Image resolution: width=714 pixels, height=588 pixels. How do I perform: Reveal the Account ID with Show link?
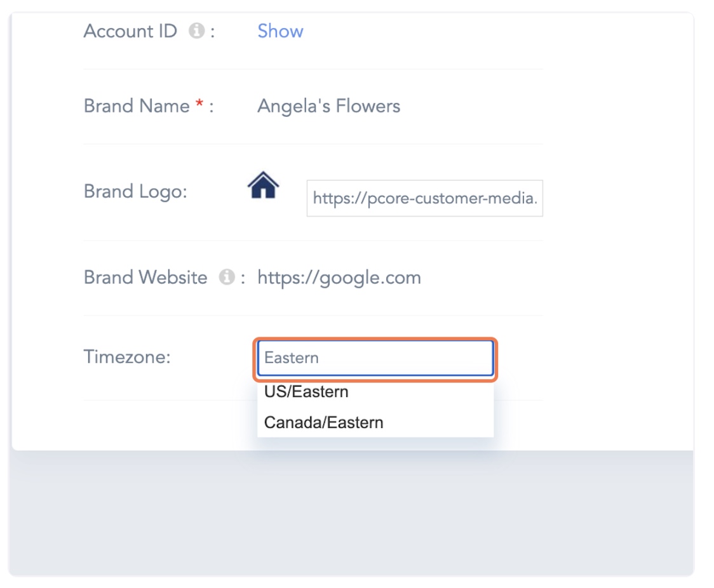tap(280, 31)
